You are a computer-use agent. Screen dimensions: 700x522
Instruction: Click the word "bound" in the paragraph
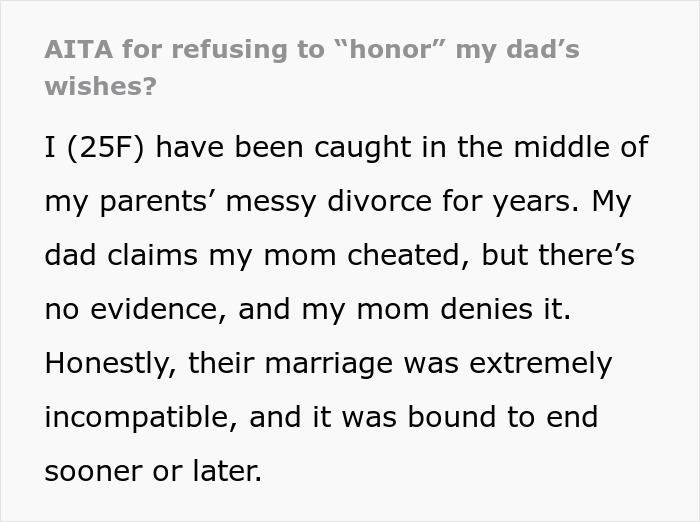[452, 417]
